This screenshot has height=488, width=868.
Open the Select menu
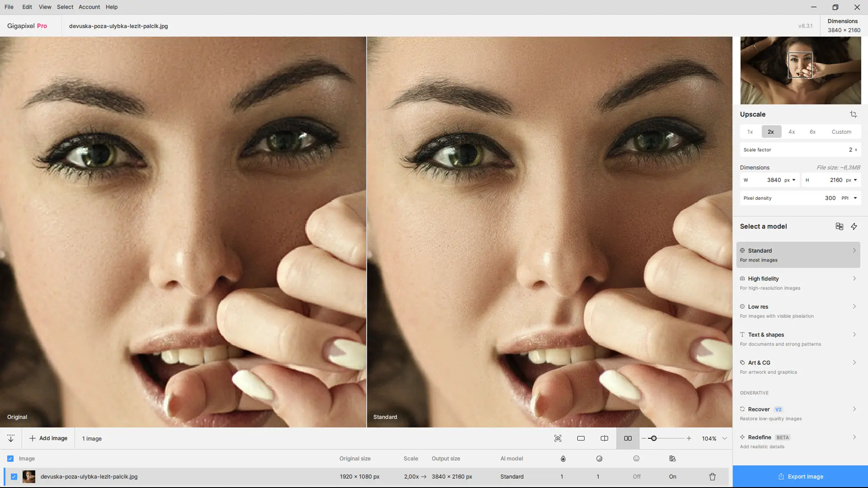[65, 7]
